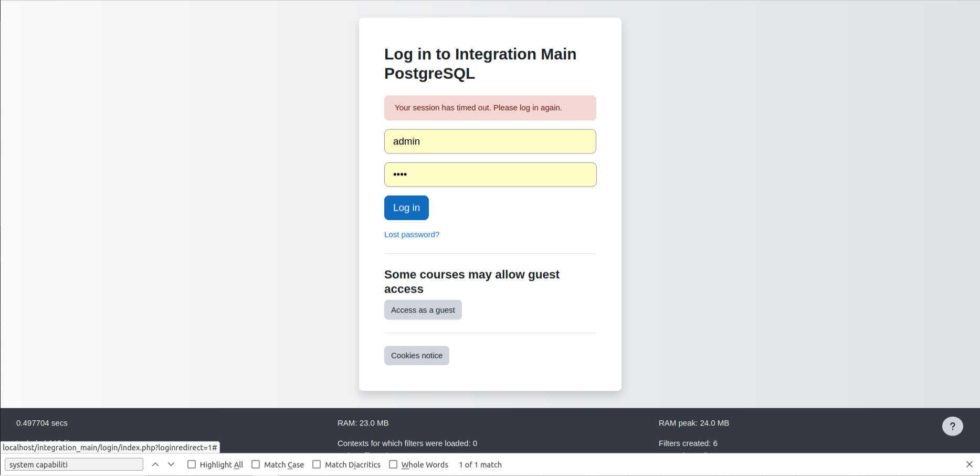
Task: Enable the Whole Words checkbox
Action: [393, 464]
